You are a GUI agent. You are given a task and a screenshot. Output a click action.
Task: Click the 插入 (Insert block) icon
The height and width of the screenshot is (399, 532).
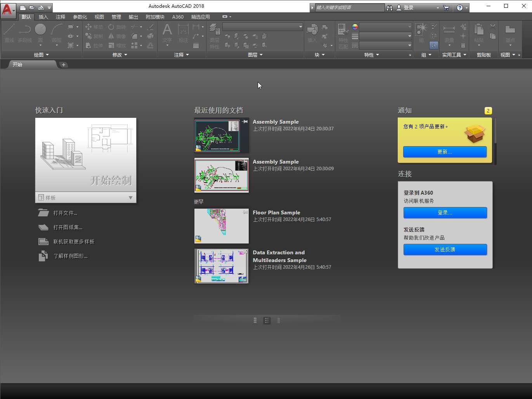point(312,33)
